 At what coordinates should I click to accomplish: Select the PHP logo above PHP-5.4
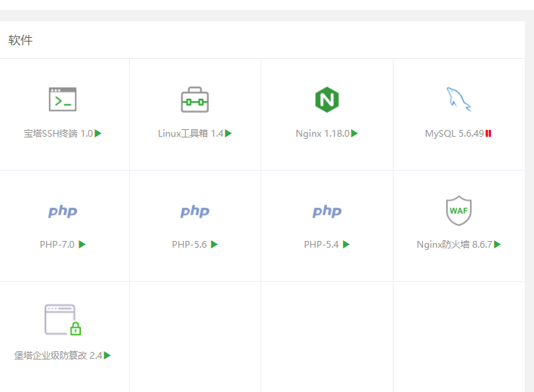[327, 211]
